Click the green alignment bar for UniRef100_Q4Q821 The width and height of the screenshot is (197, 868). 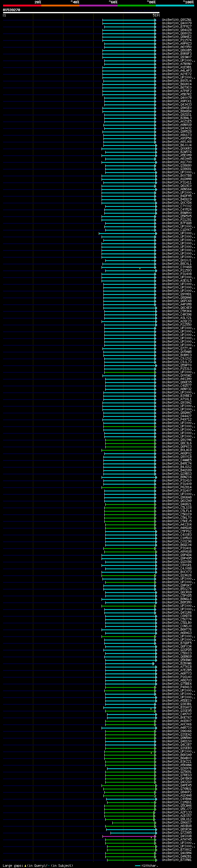(x=131, y=504)
